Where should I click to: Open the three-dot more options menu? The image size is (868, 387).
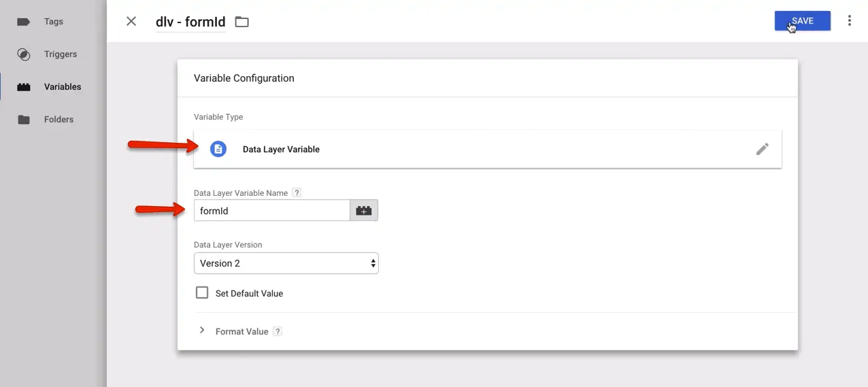click(x=849, y=21)
